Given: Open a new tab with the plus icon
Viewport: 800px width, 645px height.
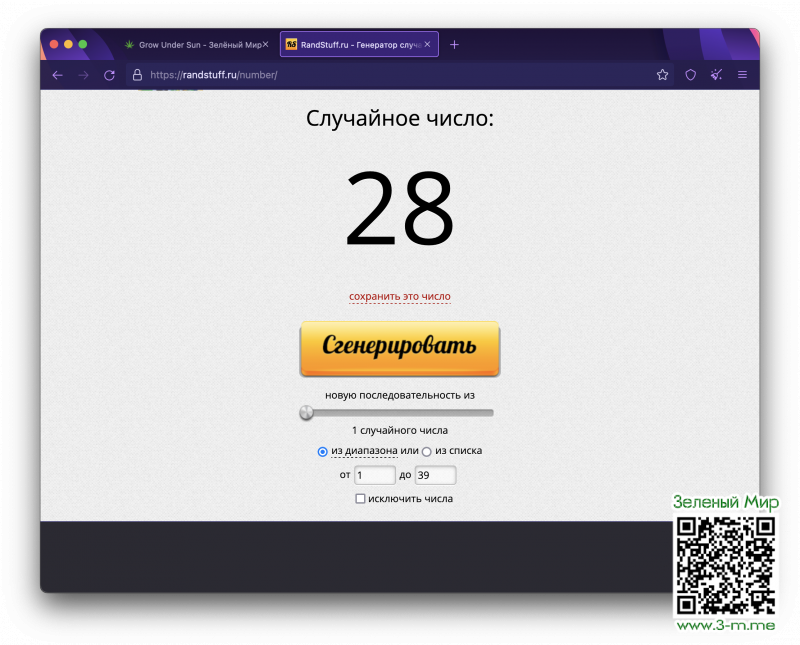Looking at the screenshot, I should coord(454,45).
